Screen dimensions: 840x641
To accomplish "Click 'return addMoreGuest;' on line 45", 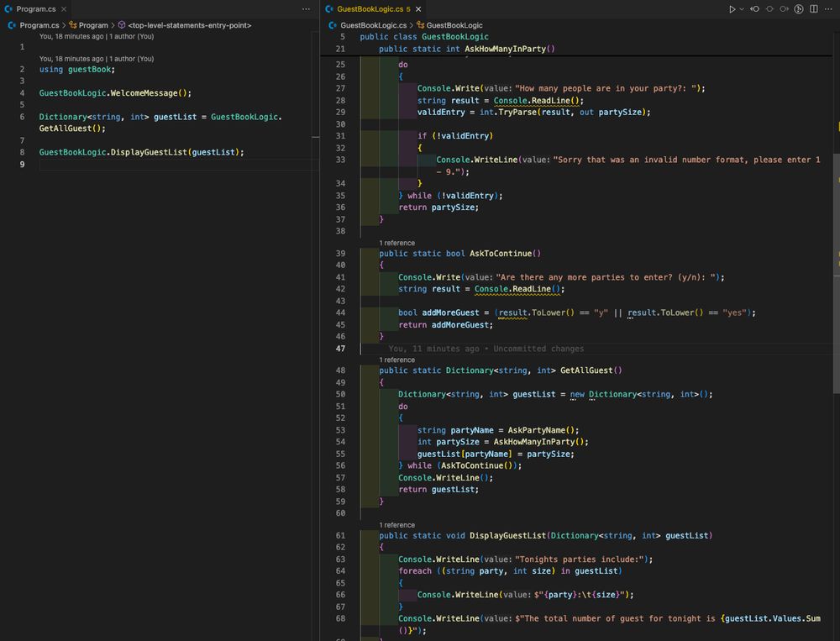I will tap(445, 325).
